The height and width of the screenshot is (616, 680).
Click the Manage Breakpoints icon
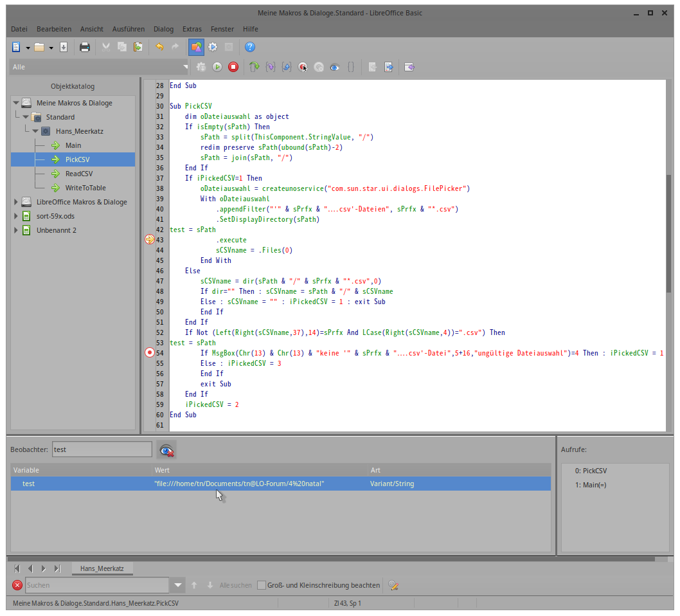[x=319, y=67]
